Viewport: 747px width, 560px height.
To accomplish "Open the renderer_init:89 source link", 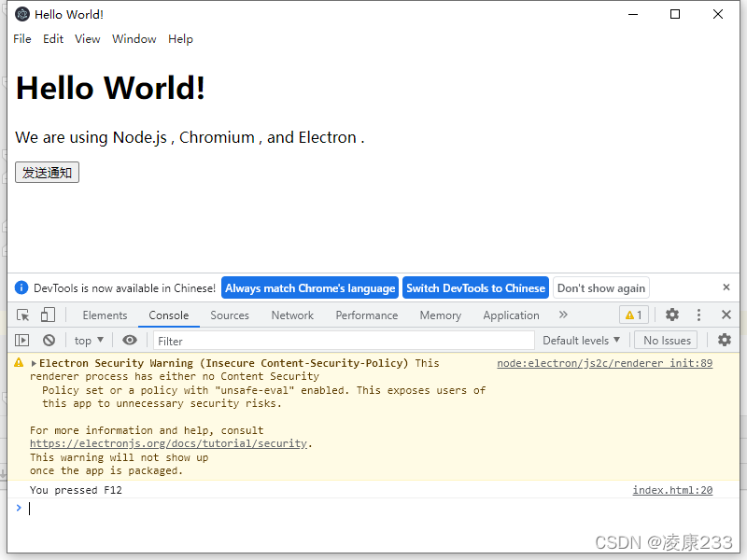I will pos(604,363).
